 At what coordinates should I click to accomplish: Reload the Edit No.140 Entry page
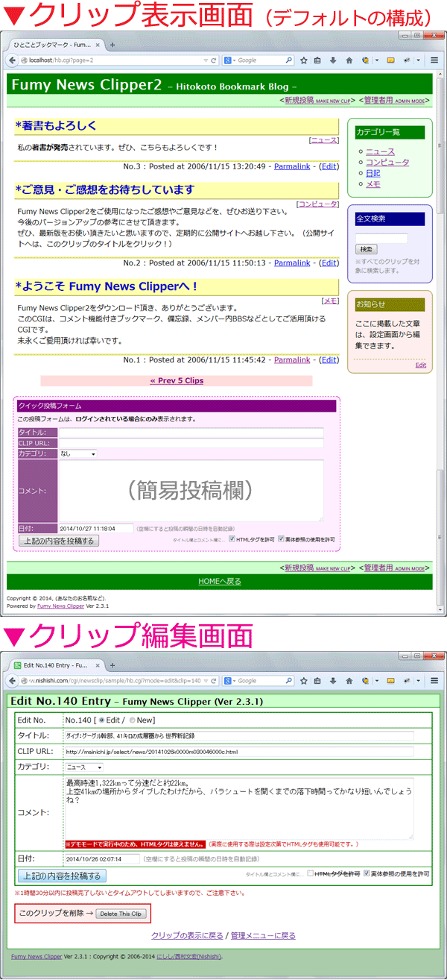tap(214, 680)
